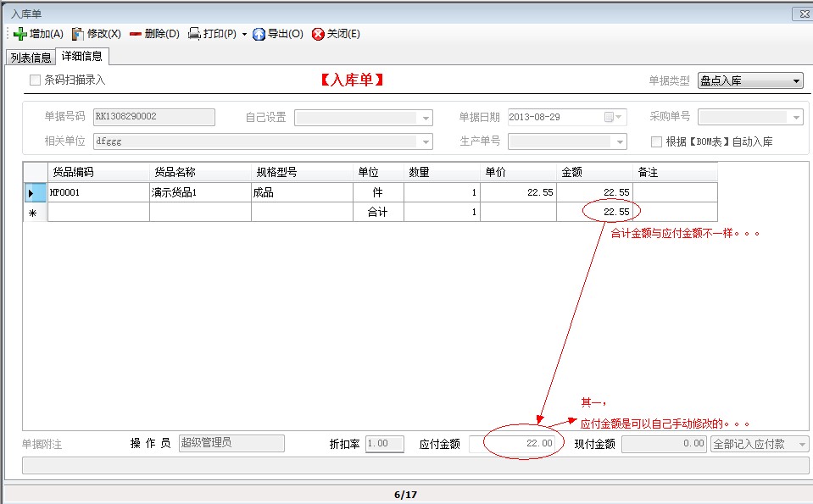Click the 导出 (Export) globe icon
The height and width of the screenshot is (504, 813).
[x=259, y=34]
